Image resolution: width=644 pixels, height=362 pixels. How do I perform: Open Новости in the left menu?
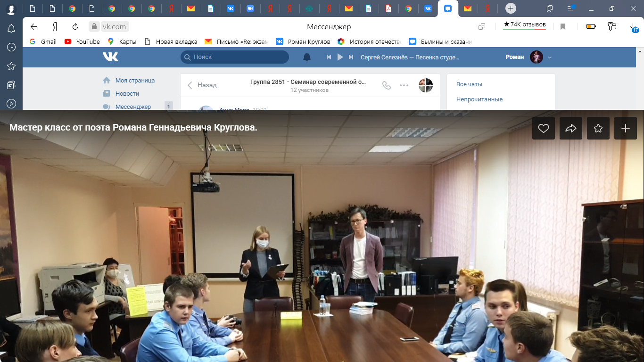click(127, 94)
